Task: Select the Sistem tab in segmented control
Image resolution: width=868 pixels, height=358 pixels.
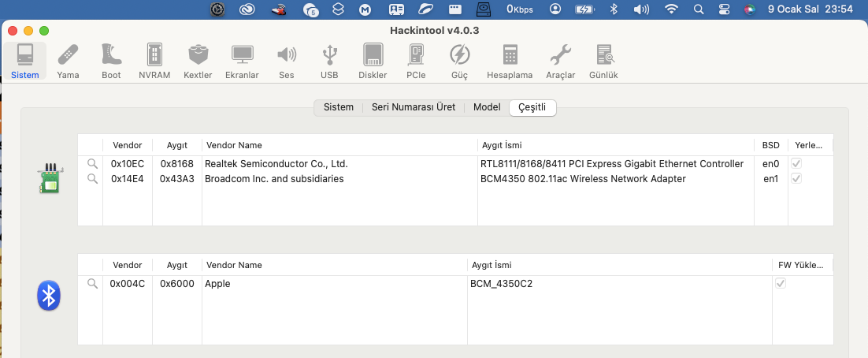Action: [339, 107]
